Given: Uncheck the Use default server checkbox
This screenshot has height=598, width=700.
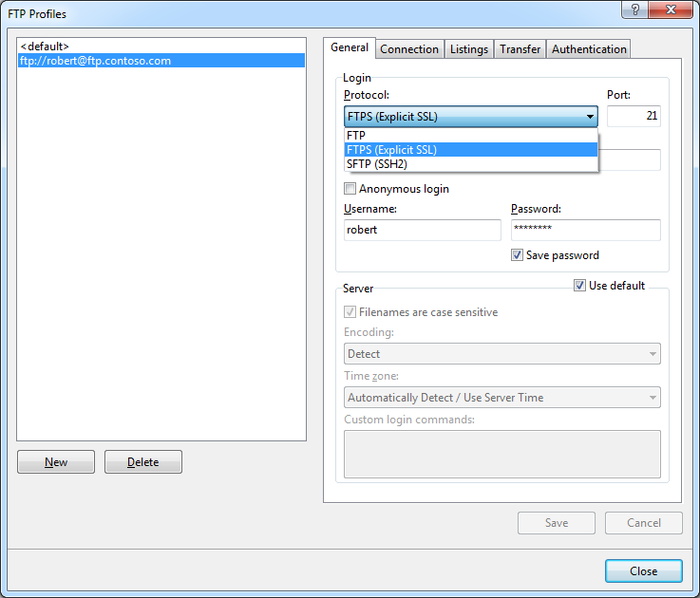Looking at the screenshot, I should point(580,286).
